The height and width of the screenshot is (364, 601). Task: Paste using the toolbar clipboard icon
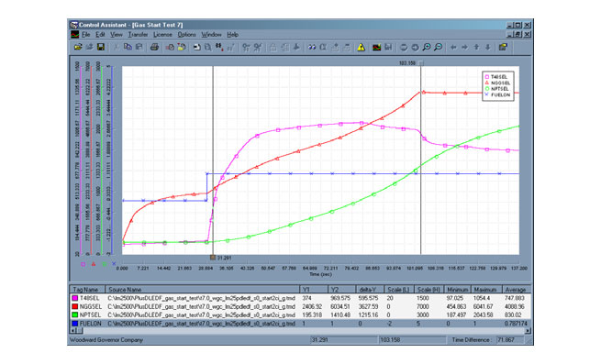[139, 47]
